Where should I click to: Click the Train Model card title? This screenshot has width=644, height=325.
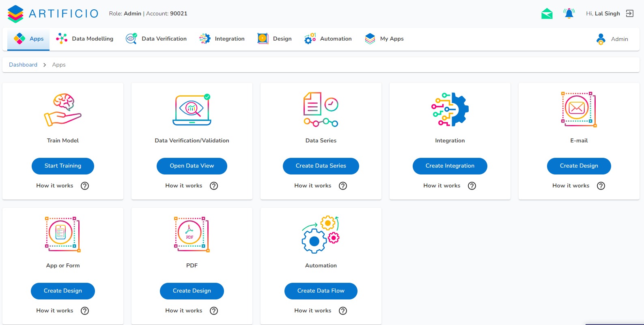tap(63, 140)
